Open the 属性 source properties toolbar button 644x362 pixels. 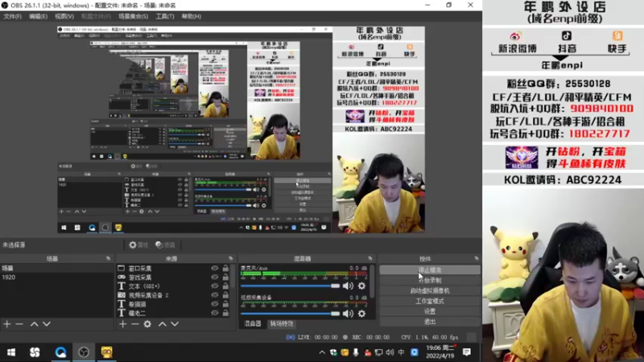pyautogui.click(x=138, y=245)
